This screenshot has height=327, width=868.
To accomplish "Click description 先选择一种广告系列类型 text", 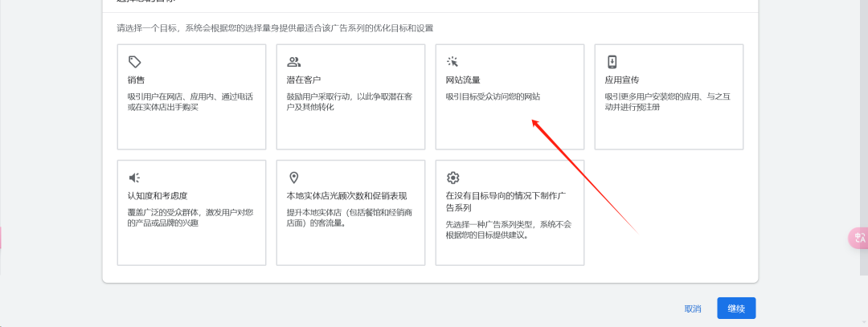I will pos(508,230).
